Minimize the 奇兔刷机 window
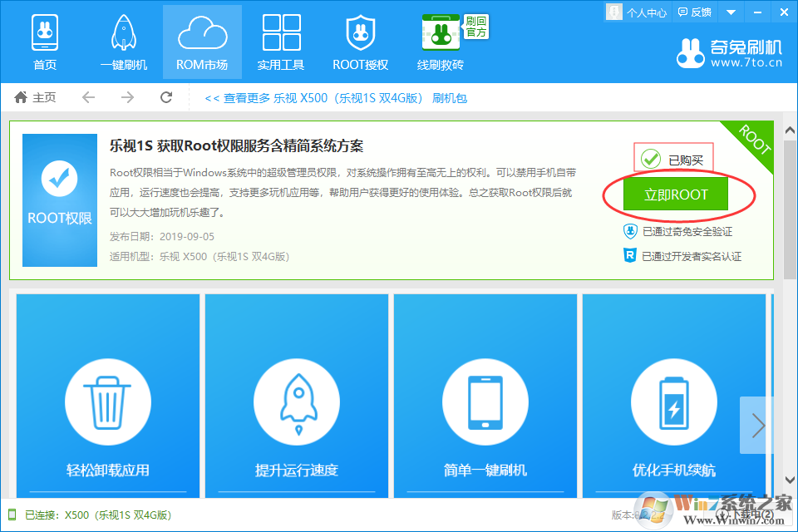798x532 pixels. [757, 12]
